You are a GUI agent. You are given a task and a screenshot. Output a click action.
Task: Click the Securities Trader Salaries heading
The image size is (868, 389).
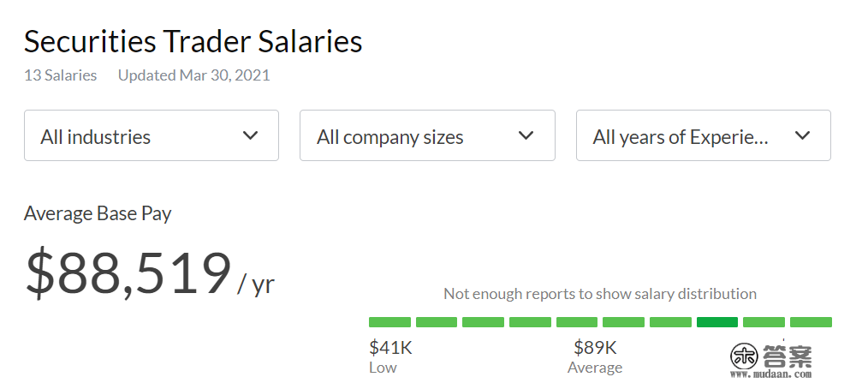point(193,41)
